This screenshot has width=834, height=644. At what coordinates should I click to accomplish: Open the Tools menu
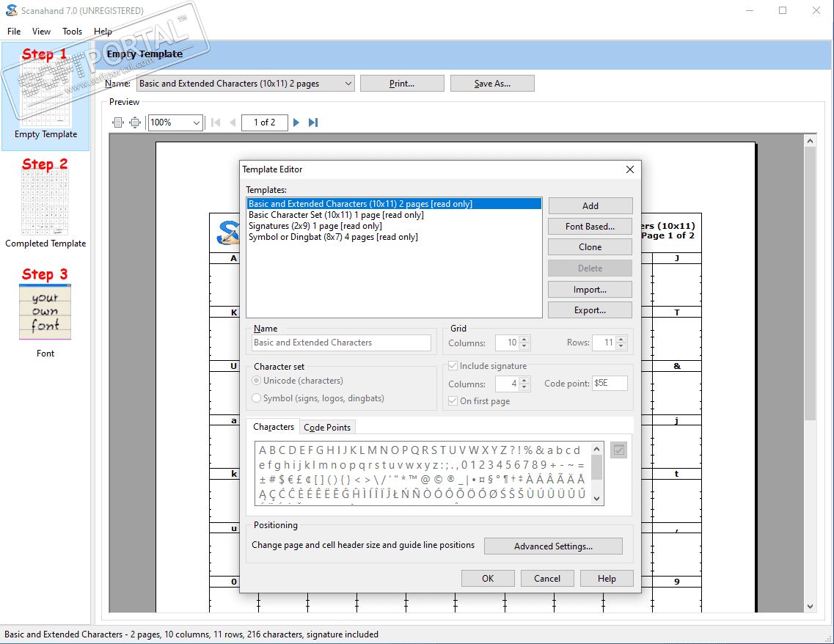pos(72,32)
